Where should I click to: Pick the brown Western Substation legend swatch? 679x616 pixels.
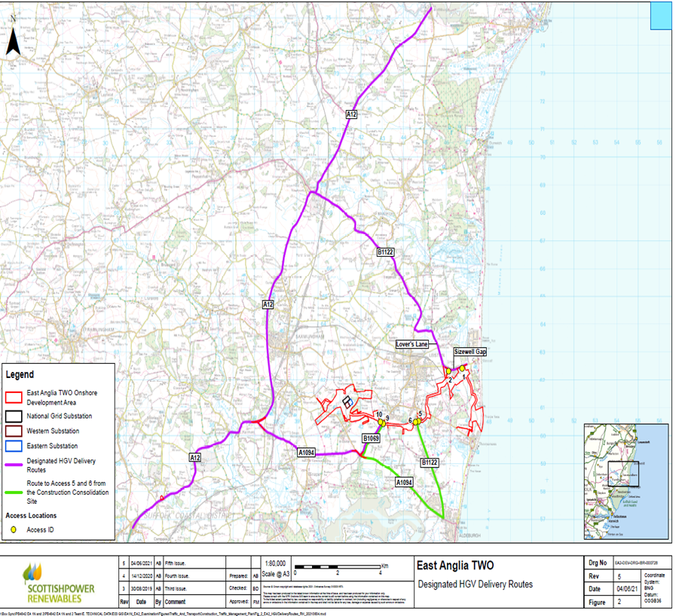coord(15,432)
